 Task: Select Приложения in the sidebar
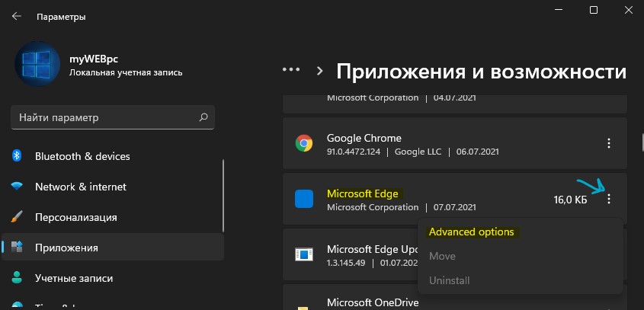point(113,248)
